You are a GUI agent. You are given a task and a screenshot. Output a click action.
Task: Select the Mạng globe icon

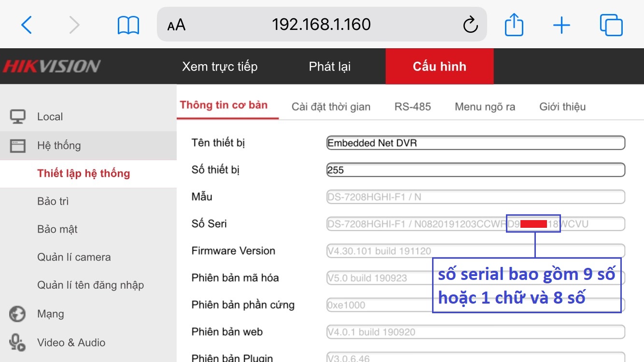17,314
